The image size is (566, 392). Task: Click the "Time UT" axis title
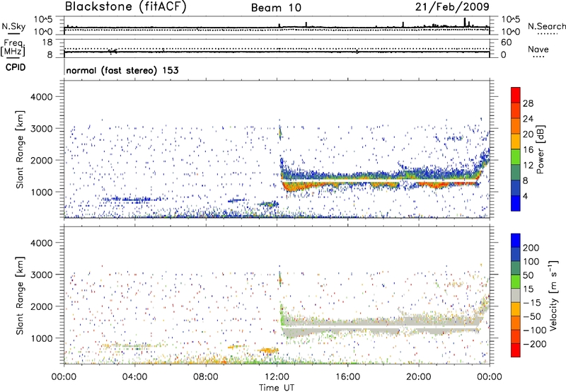click(x=277, y=388)
